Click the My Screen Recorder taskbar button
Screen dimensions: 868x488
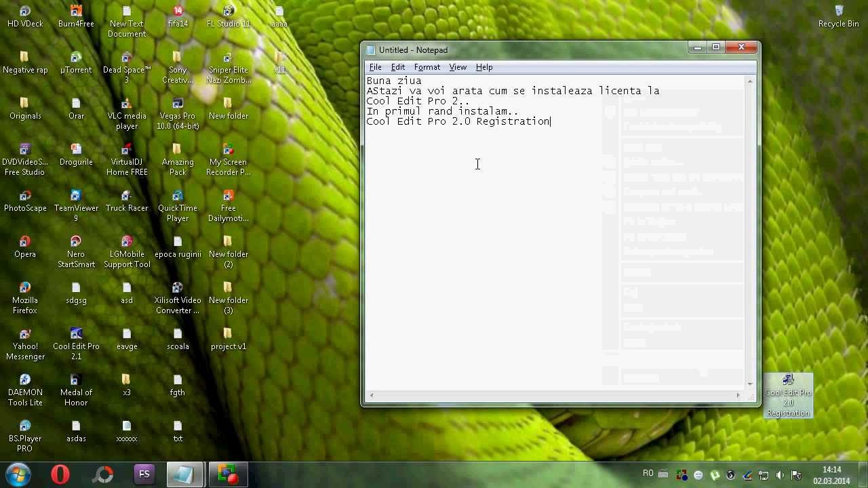[227, 474]
